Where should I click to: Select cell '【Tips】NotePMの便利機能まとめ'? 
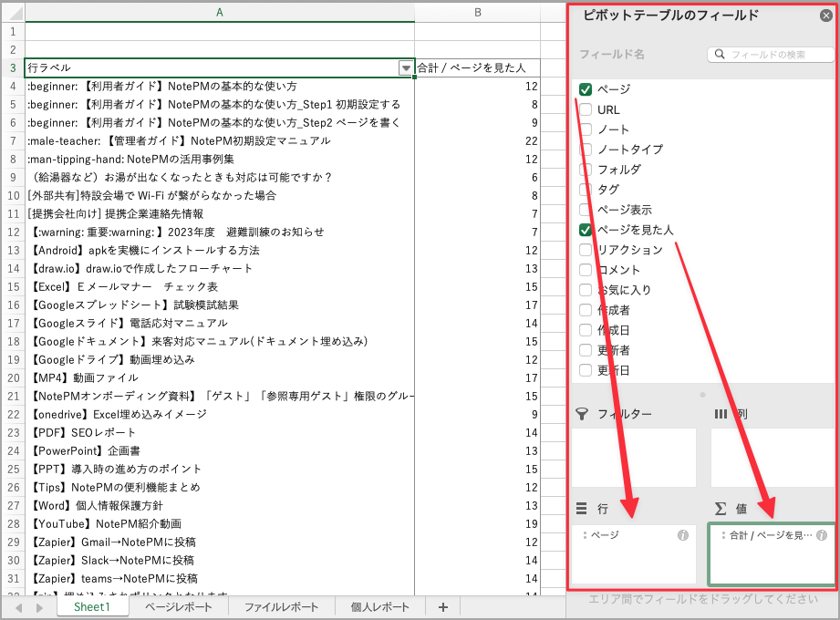pyautogui.click(x=220, y=488)
